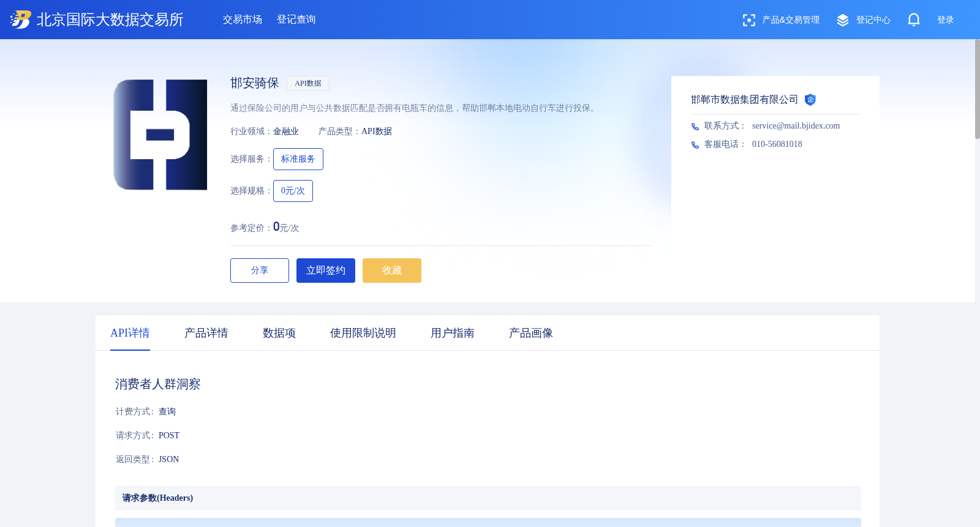Switch to the API详情 tab
Viewport: 980px width, 527px height.
click(x=130, y=333)
